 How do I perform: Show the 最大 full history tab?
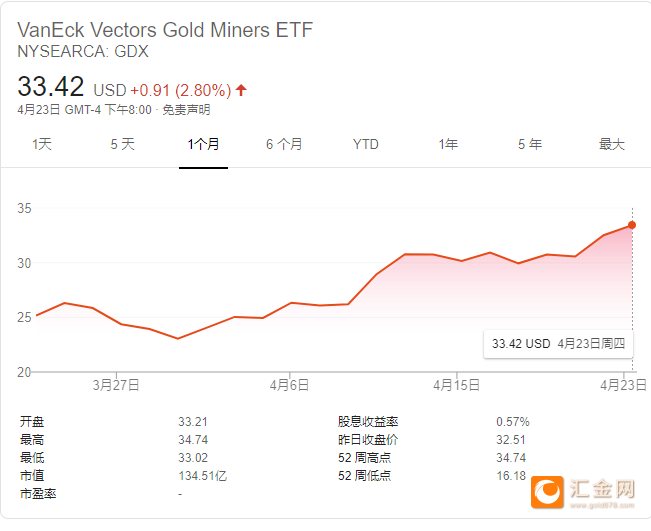(x=611, y=144)
